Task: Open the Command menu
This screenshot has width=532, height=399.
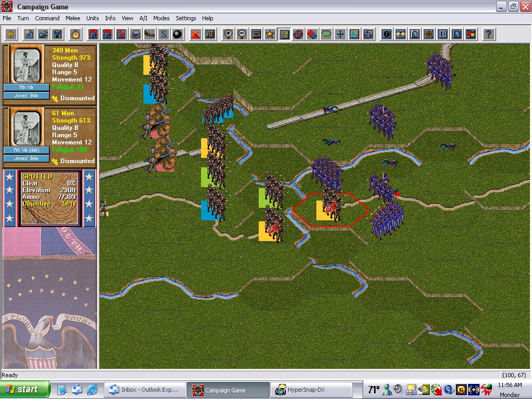Action: pyautogui.click(x=47, y=18)
